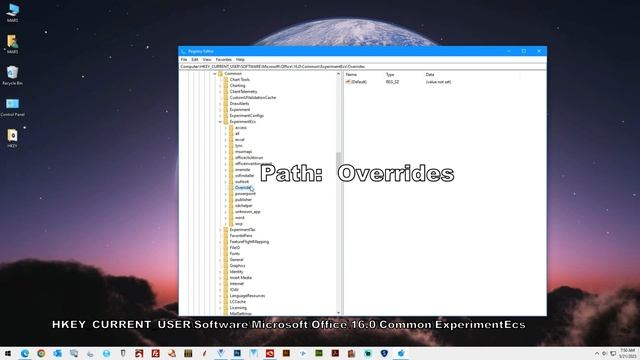Launch Google Chrome from the taskbar
This screenshot has height=360, width=640.
tap(41, 353)
